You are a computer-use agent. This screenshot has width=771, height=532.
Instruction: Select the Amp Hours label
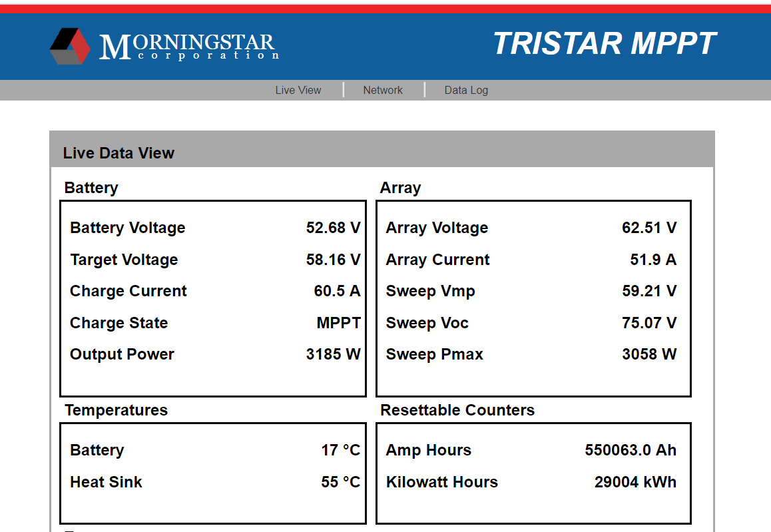pyautogui.click(x=428, y=450)
